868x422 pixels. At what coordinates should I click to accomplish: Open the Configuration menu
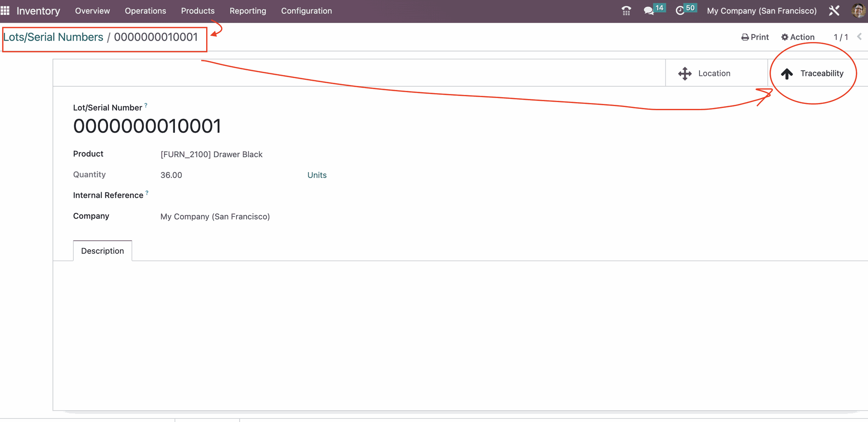(307, 11)
